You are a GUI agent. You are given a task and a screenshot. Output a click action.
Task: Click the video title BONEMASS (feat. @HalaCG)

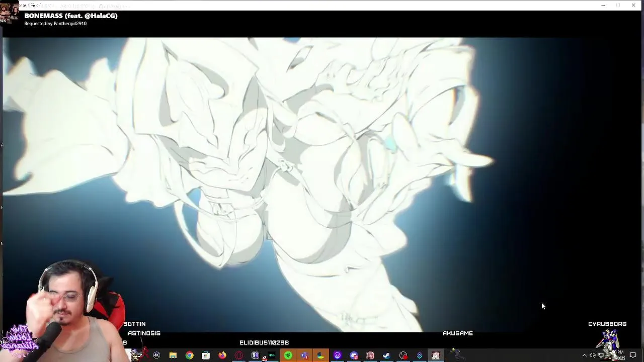tap(71, 16)
